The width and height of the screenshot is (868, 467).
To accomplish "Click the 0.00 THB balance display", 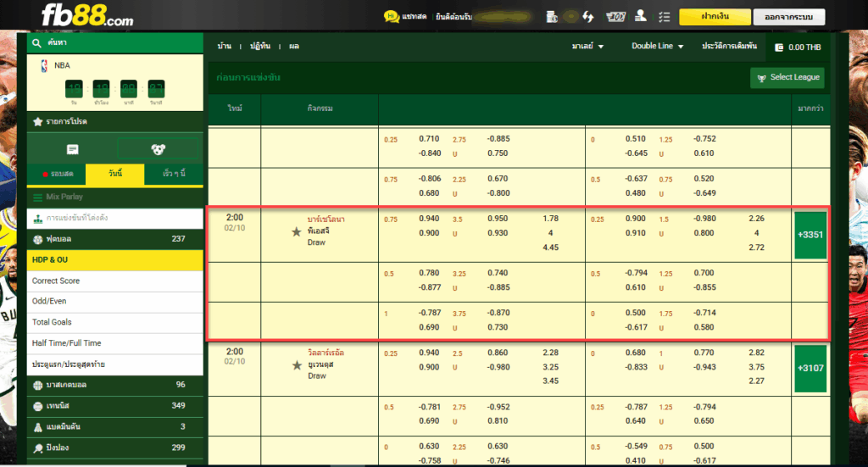I will click(x=798, y=47).
